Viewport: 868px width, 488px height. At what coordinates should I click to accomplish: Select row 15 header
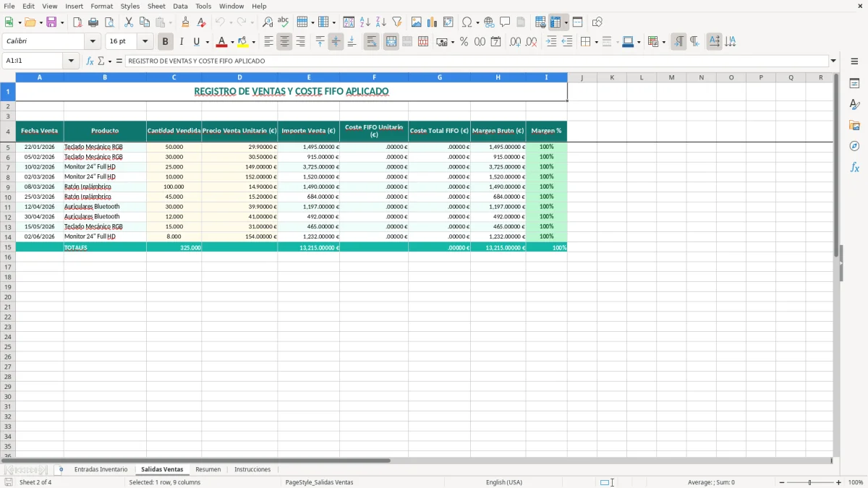coord(8,247)
